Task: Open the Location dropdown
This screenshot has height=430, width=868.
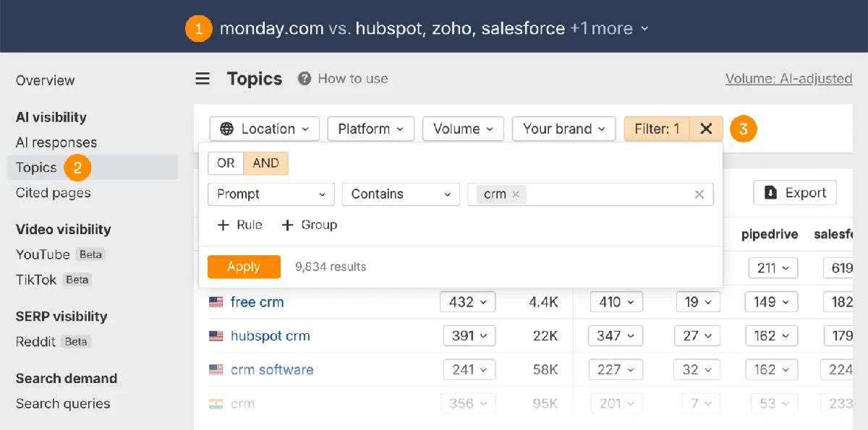Action: point(264,129)
